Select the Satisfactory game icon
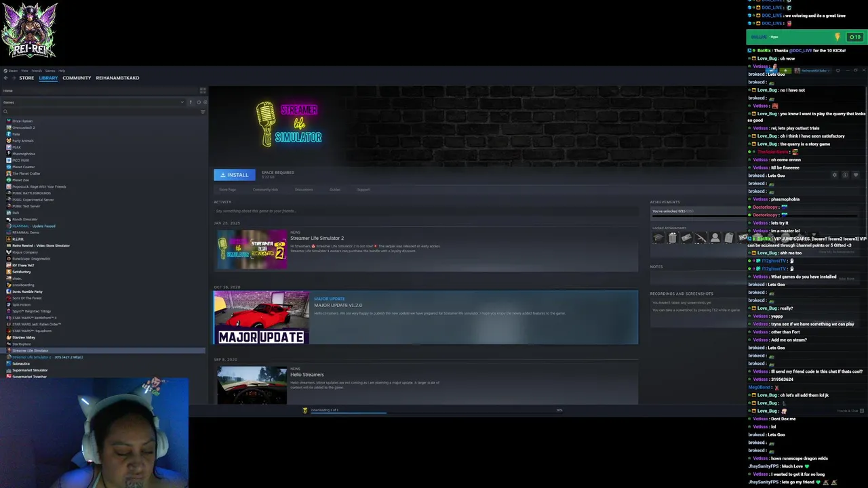This screenshot has height=488, width=868. pos(8,272)
